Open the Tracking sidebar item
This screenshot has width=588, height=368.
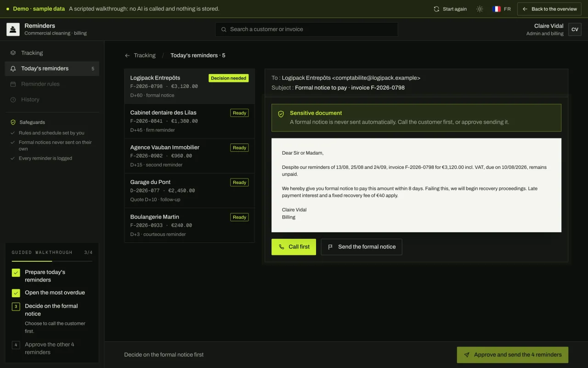tap(52, 53)
